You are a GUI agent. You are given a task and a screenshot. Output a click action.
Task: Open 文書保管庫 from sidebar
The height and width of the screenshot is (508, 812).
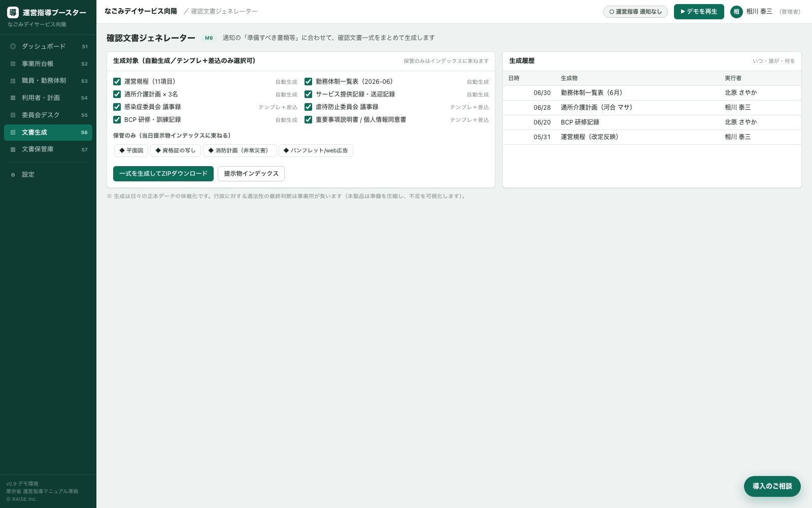coord(48,149)
